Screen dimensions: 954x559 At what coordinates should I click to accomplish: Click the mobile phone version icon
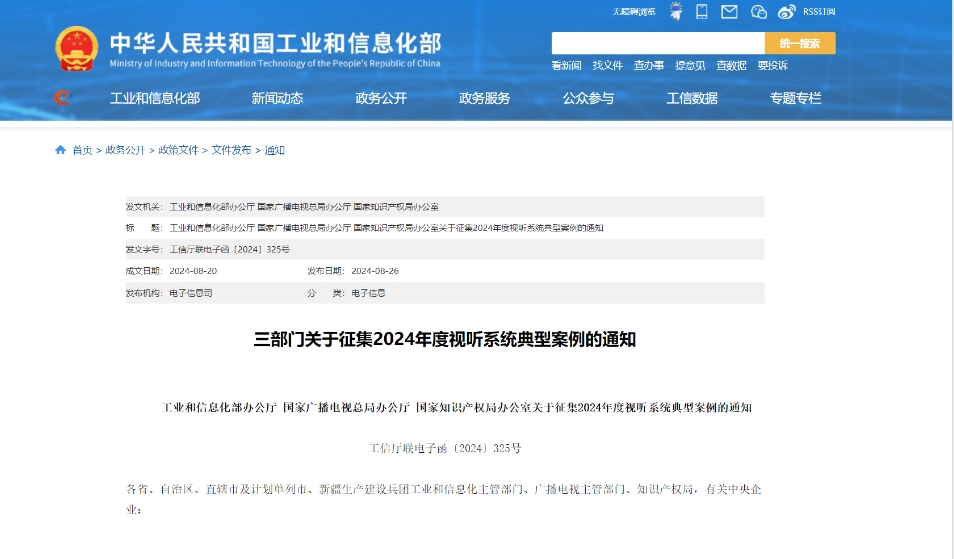702,12
